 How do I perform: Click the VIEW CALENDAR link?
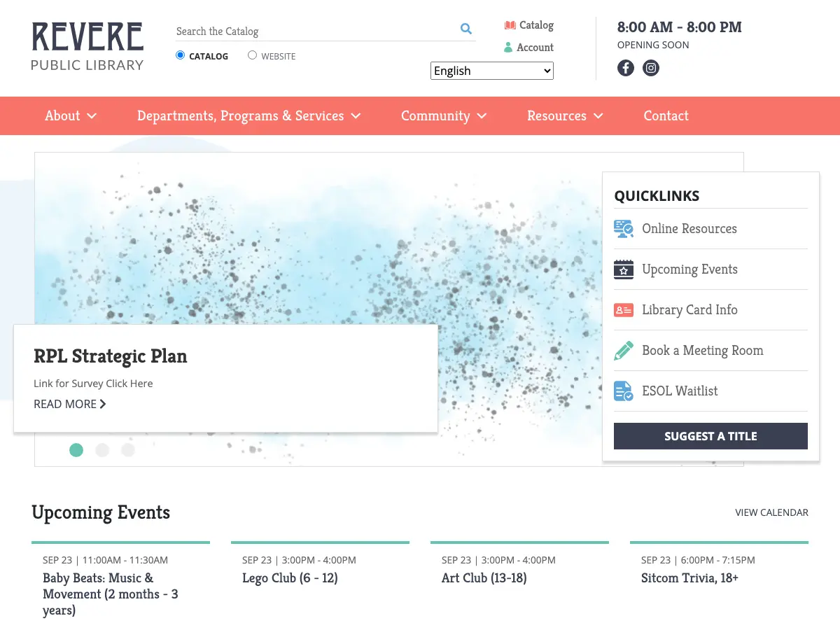coord(771,512)
